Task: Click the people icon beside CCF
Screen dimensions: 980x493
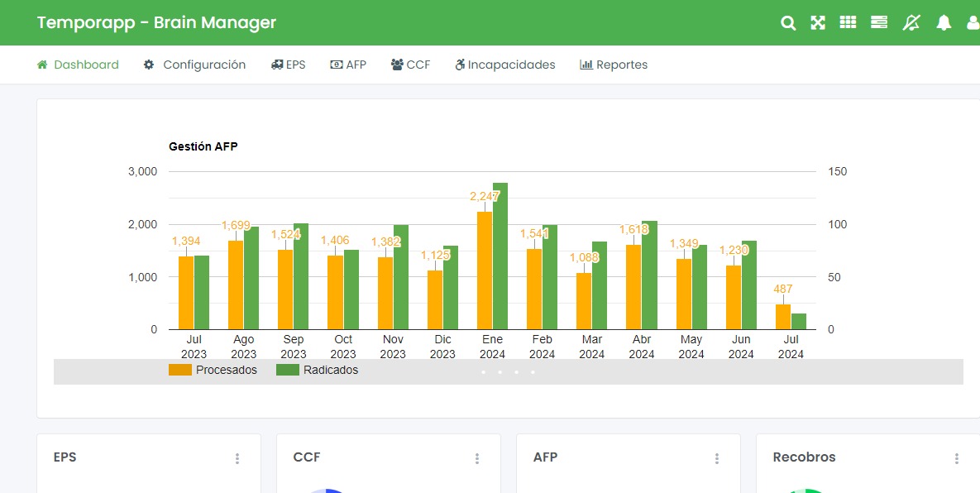Action: (x=397, y=65)
